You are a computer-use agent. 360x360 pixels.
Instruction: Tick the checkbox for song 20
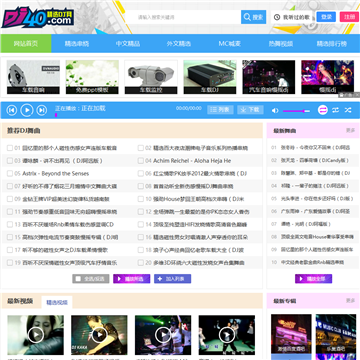click(x=141, y=263)
